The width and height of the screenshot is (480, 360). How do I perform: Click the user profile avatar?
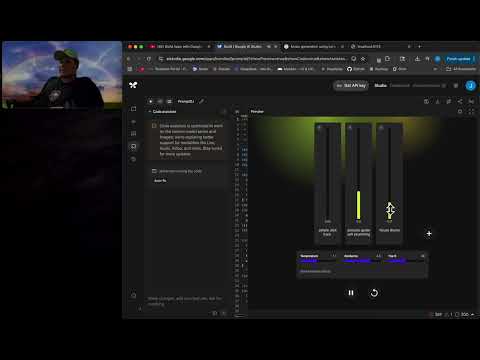point(470,86)
